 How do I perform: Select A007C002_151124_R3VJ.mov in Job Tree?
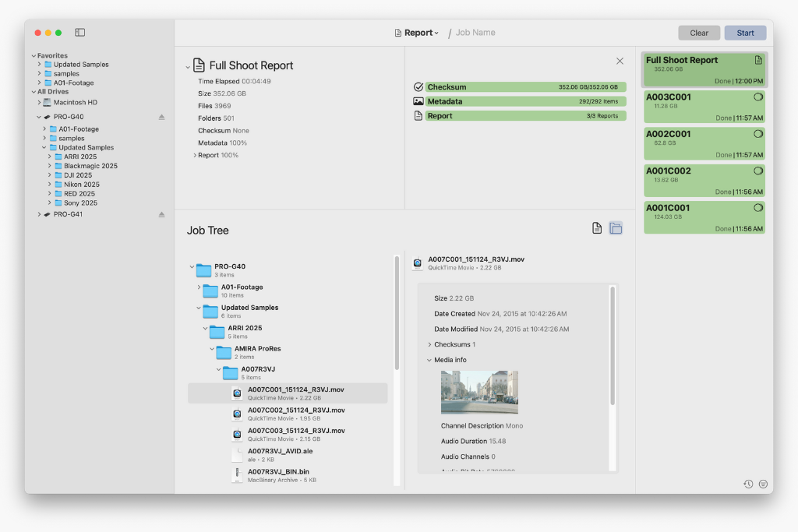296,414
